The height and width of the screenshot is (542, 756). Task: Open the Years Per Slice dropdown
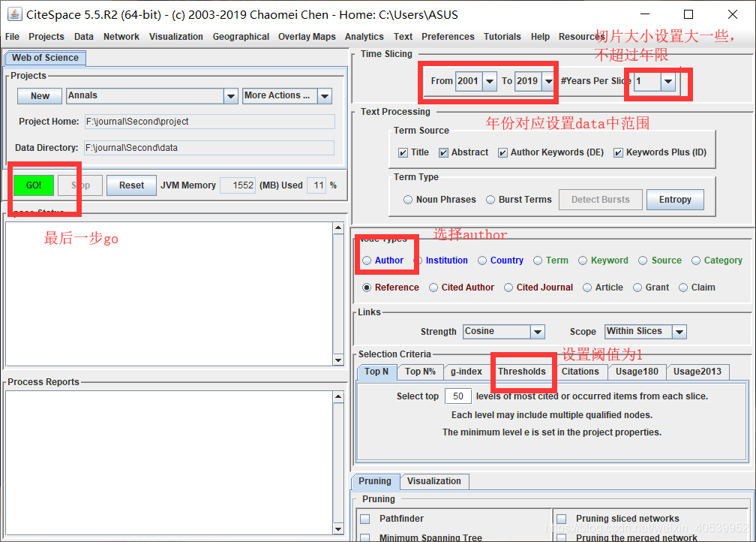pyautogui.click(x=667, y=81)
